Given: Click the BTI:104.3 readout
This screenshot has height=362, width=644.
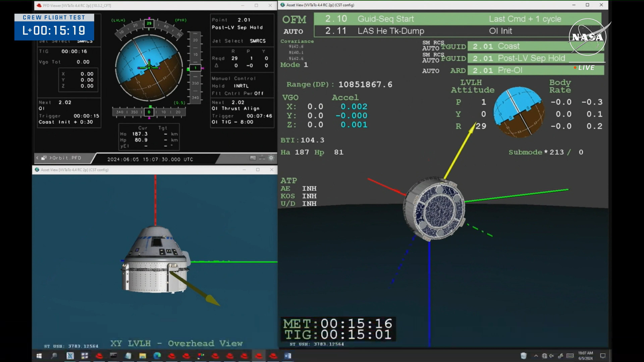Looking at the screenshot, I should tap(303, 140).
